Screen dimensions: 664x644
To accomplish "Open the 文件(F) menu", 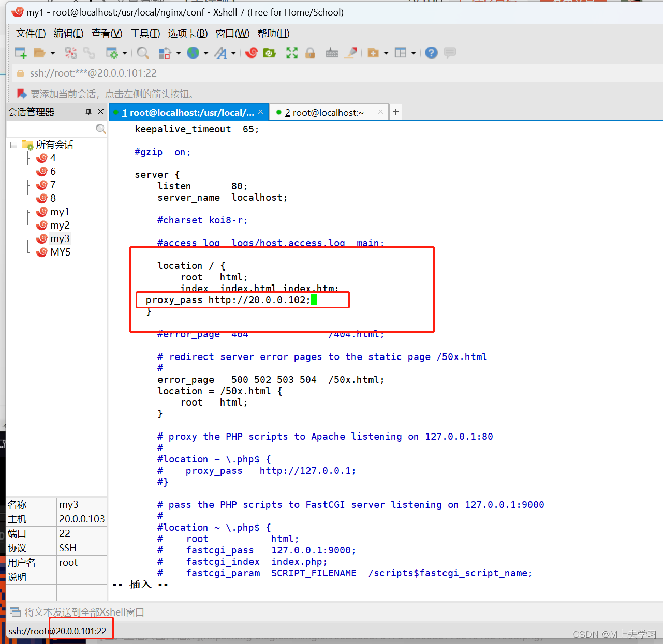I will [31, 34].
